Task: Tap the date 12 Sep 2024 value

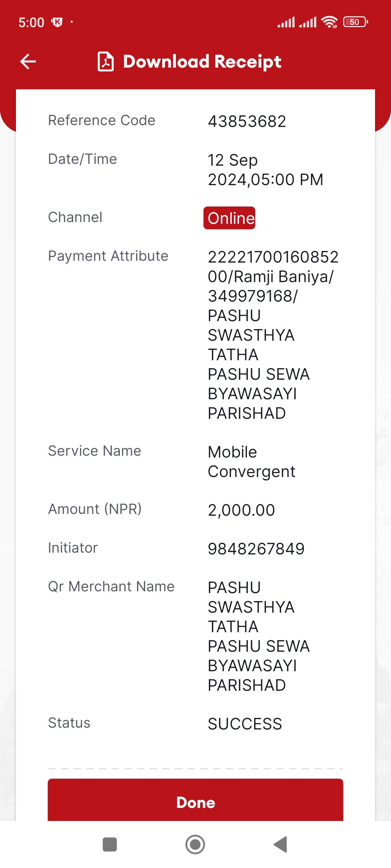Action: [265, 170]
